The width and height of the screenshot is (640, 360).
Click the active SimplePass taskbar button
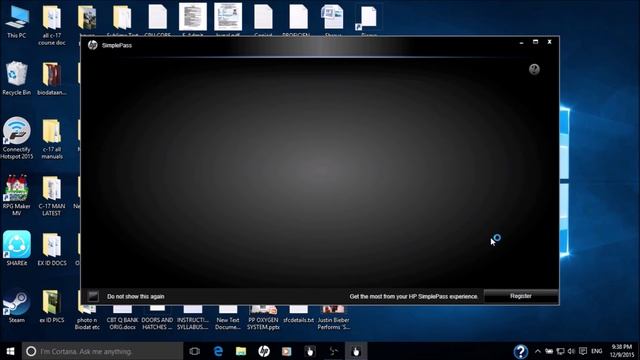(356, 351)
